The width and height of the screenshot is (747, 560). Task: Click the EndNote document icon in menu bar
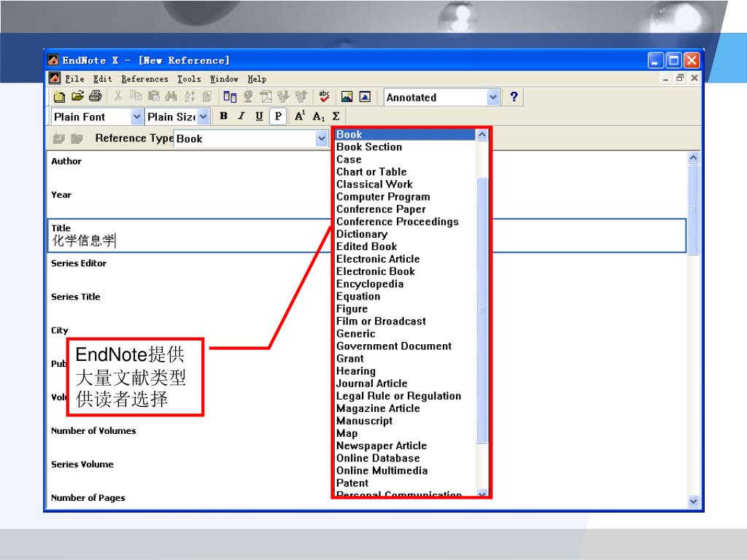(x=55, y=78)
